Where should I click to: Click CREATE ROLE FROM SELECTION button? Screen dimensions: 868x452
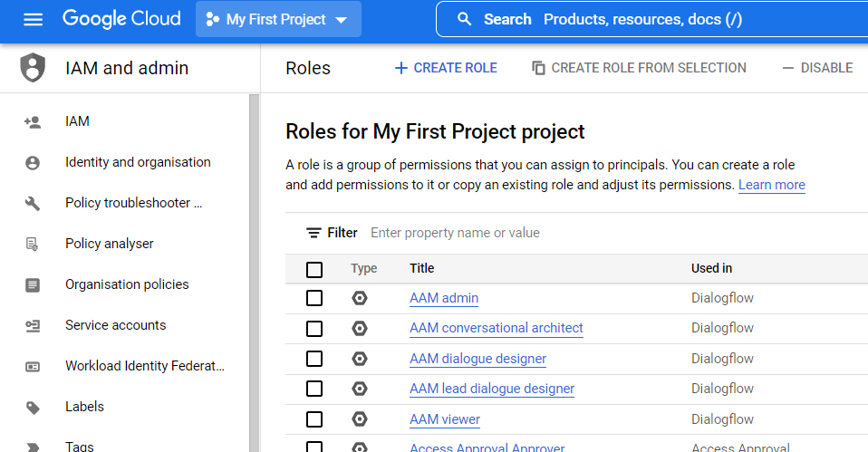pyautogui.click(x=639, y=68)
